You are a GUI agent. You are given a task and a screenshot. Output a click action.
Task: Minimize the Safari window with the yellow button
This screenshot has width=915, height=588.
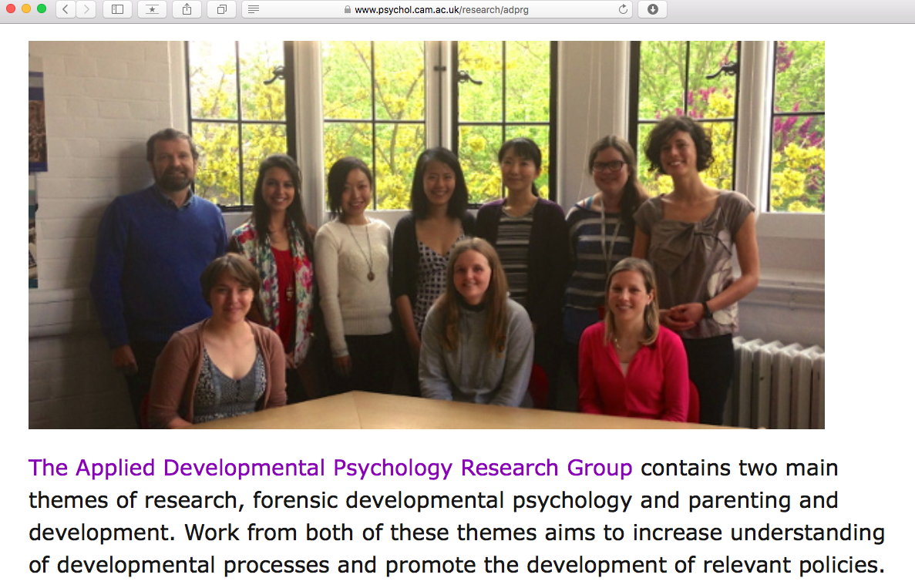click(25, 8)
